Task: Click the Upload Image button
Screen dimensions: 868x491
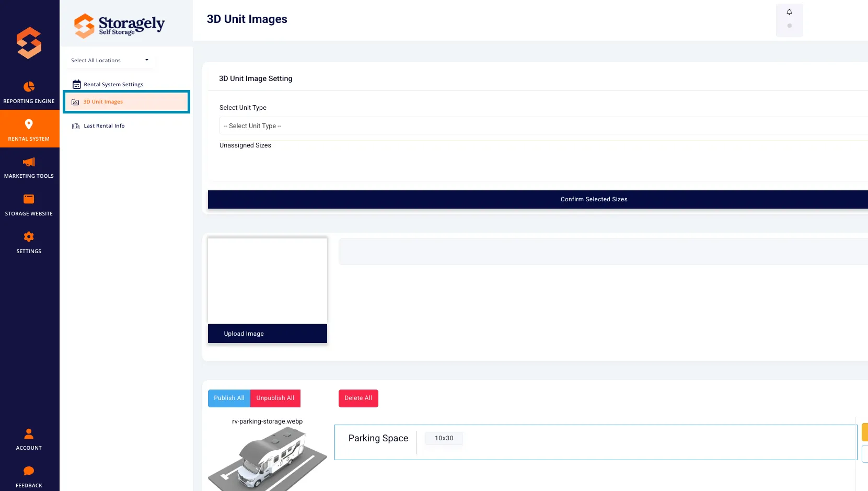Action: click(x=268, y=334)
